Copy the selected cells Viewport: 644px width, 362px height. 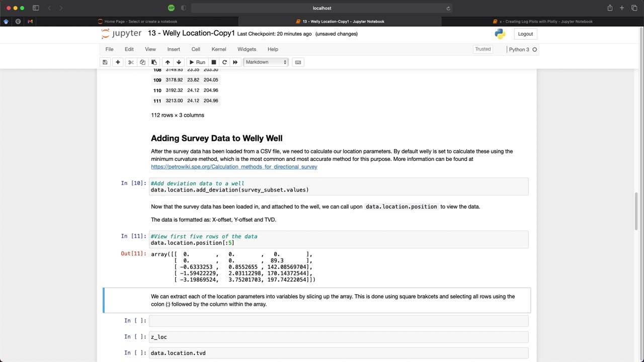(142, 62)
